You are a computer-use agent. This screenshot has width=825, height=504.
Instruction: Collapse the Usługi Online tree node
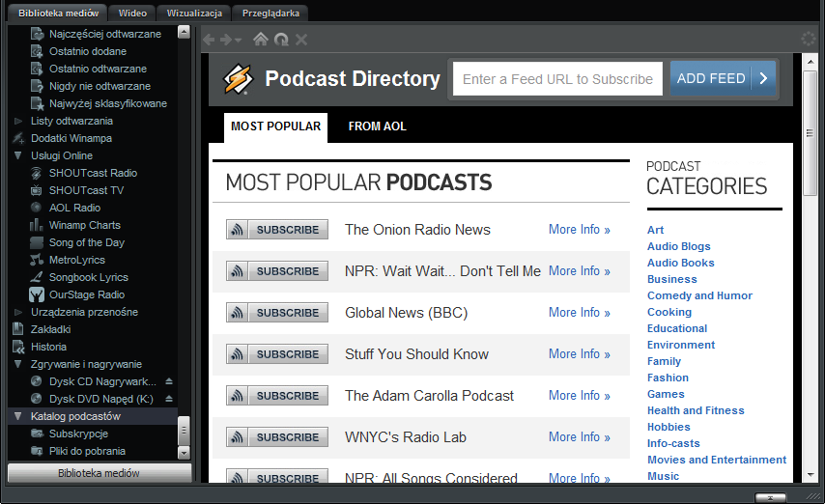18,155
